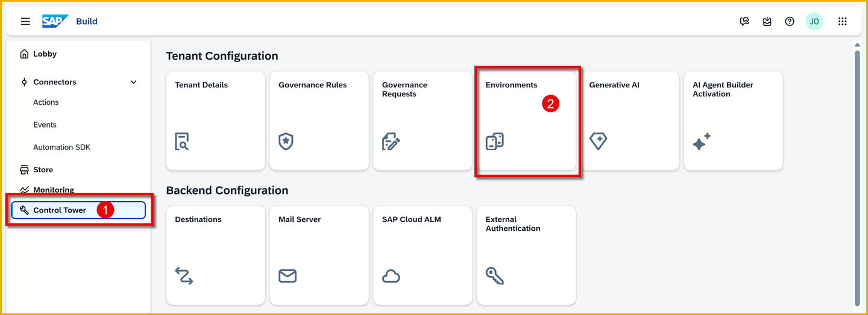Click the AI Agent Builder sparkle icon
Screen dimensions: 868x315
(702, 142)
